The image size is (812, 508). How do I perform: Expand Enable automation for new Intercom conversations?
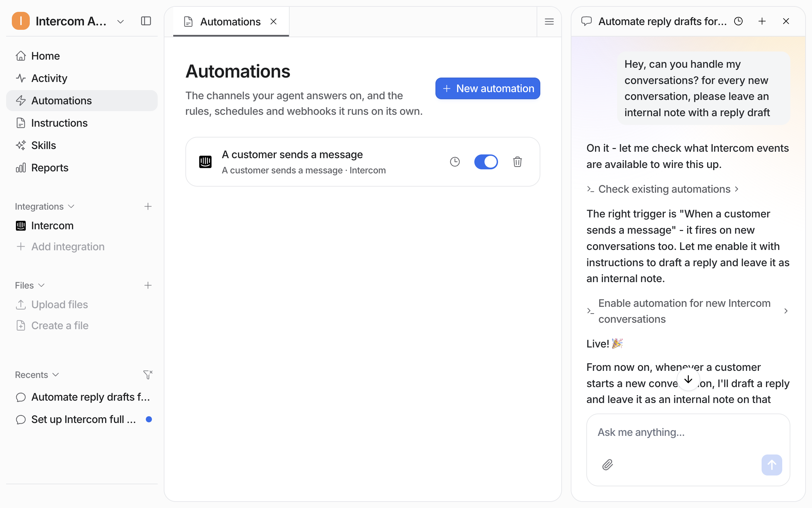pos(688,311)
